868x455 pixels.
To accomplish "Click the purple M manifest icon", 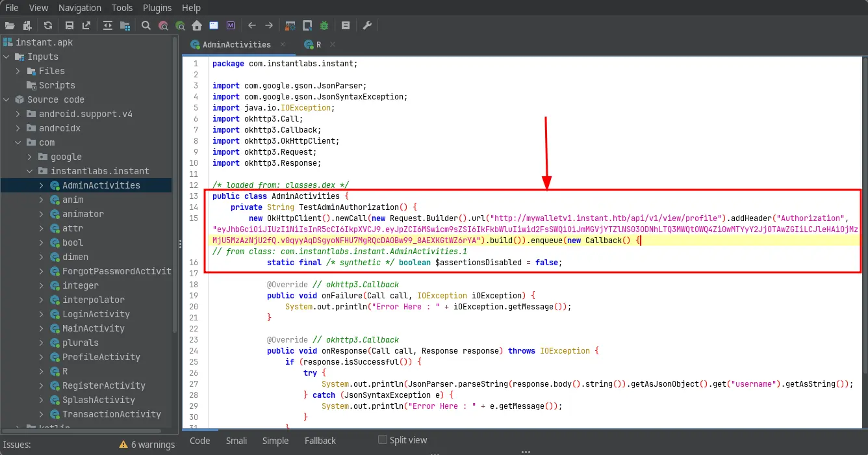I will [x=231, y=25].
